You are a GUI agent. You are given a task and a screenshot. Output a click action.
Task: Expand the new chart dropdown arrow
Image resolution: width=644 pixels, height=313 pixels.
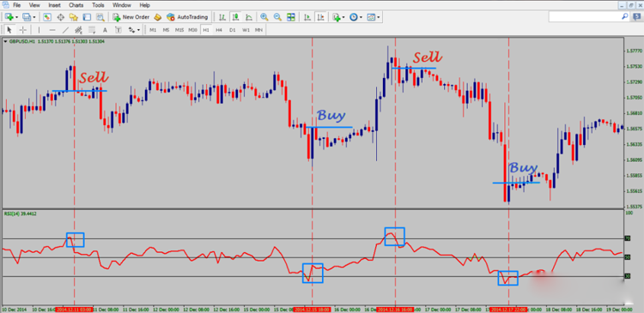click(16, 17)
